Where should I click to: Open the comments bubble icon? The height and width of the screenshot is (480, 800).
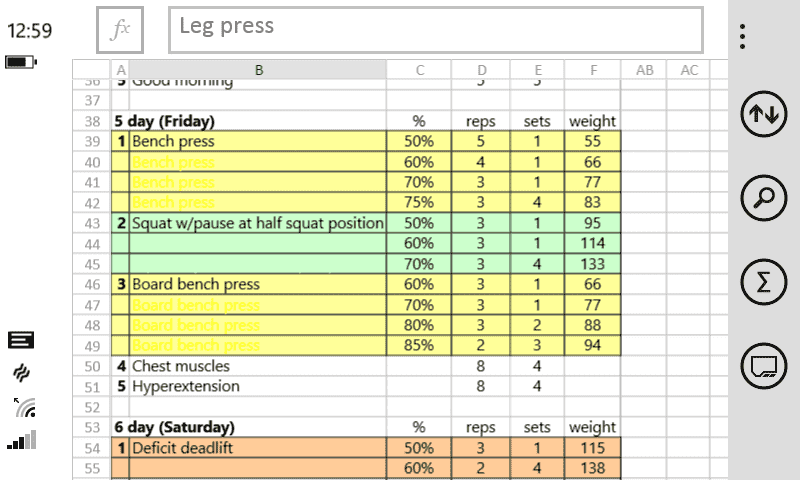(764, 366)
